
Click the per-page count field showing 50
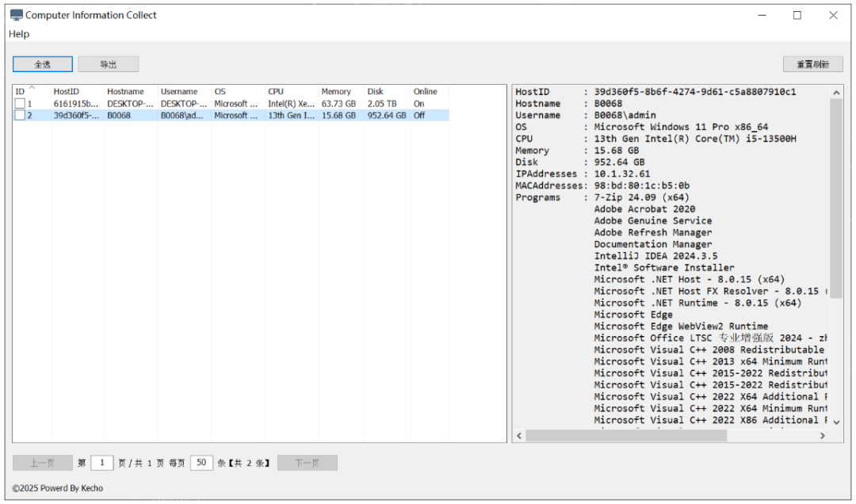pyautogui.click(x=201, y=463)
